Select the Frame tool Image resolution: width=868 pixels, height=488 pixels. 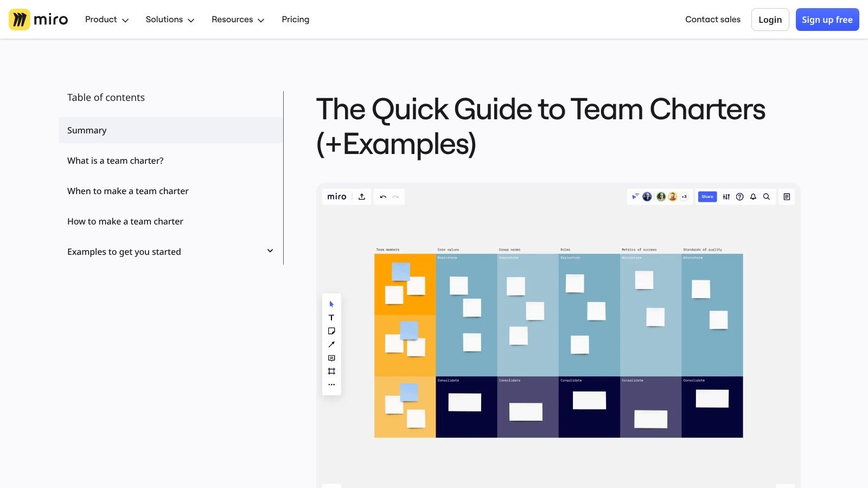pyautogui.click(x=331, y=371)
